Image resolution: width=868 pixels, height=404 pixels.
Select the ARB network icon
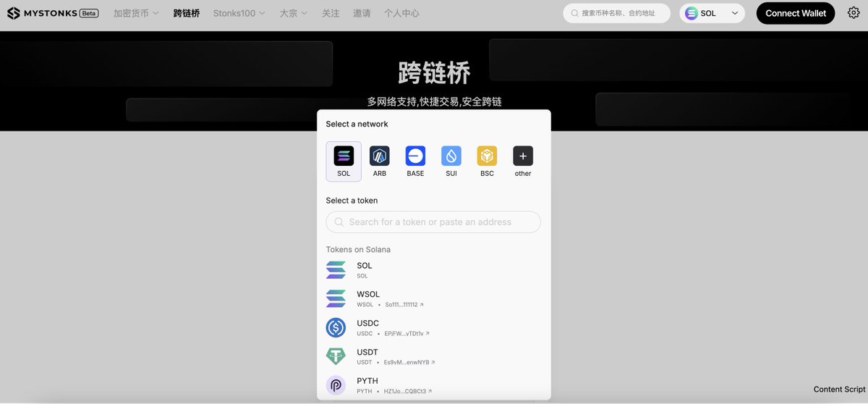(380, 156)
